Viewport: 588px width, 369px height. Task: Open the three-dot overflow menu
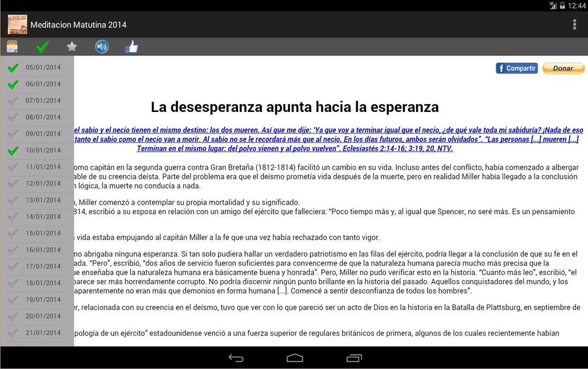coord(574,25)
